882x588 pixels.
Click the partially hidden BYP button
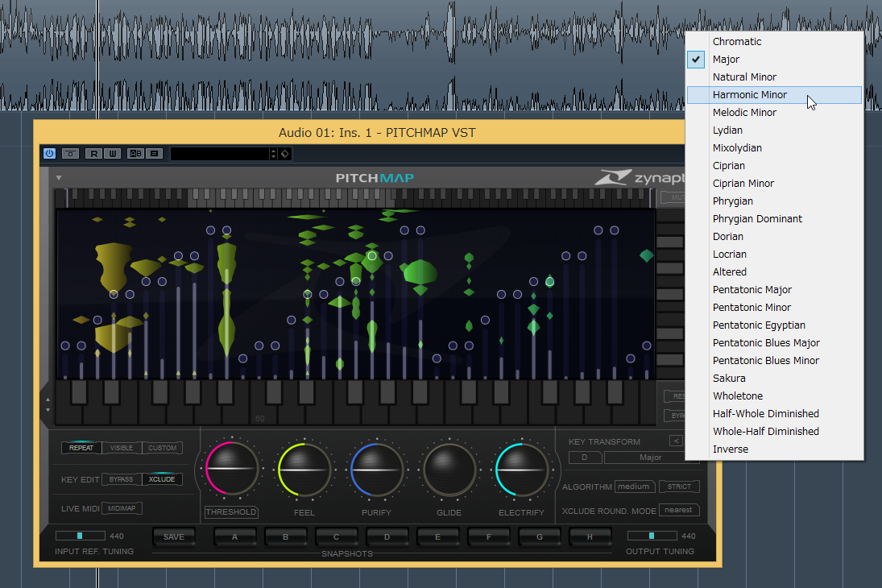click(x=674, y=416)
